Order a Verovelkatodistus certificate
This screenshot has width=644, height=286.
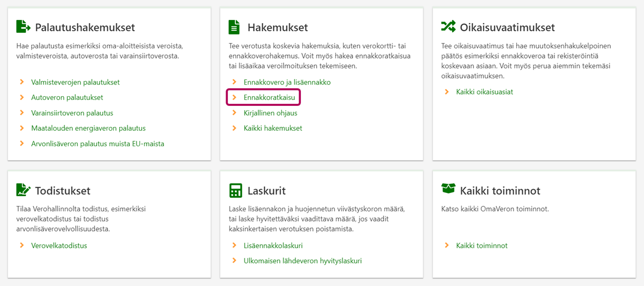click(x=59, y=246)
